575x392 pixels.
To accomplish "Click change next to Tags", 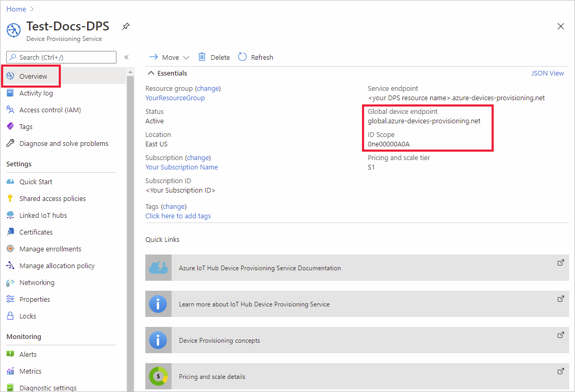I will click(174, 206).
